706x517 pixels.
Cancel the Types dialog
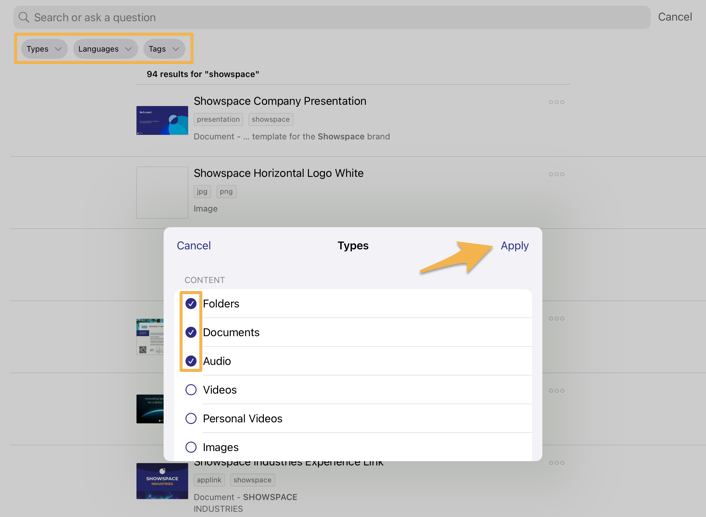point(194,245)
